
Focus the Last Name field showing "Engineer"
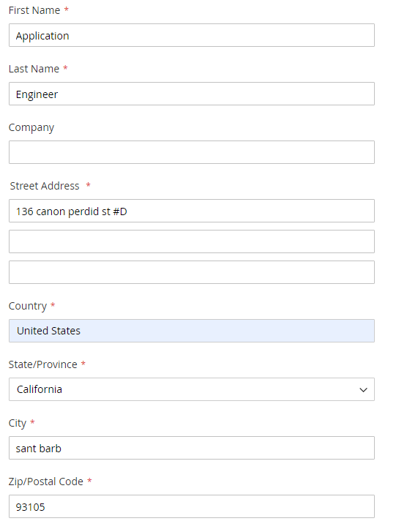tap(192, 94)
